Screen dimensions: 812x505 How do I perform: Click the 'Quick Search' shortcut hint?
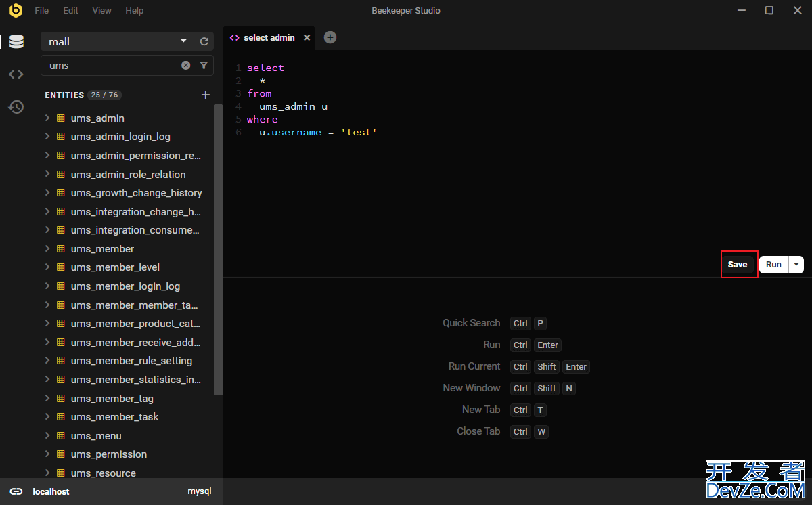(x=472, y=324)
